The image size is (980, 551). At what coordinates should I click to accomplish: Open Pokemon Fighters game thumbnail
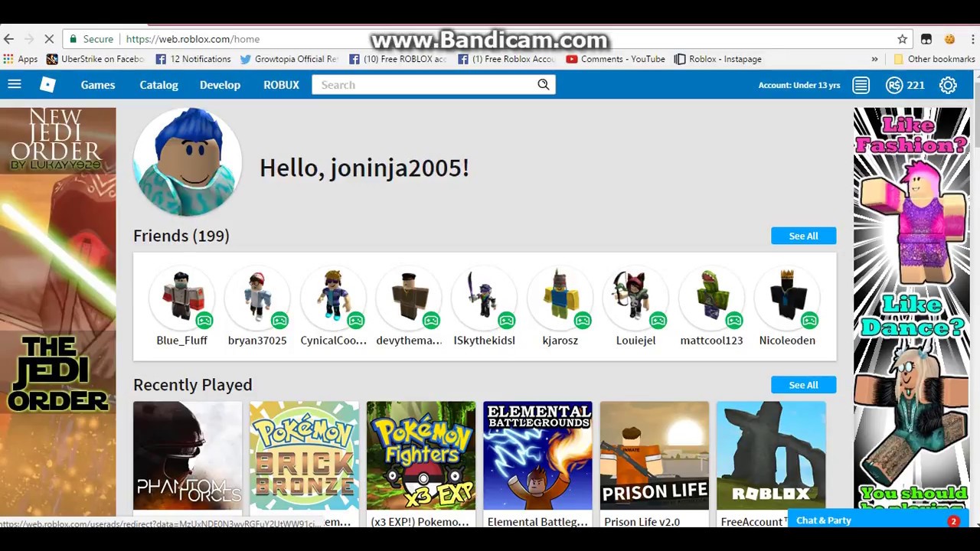[420, 455]
